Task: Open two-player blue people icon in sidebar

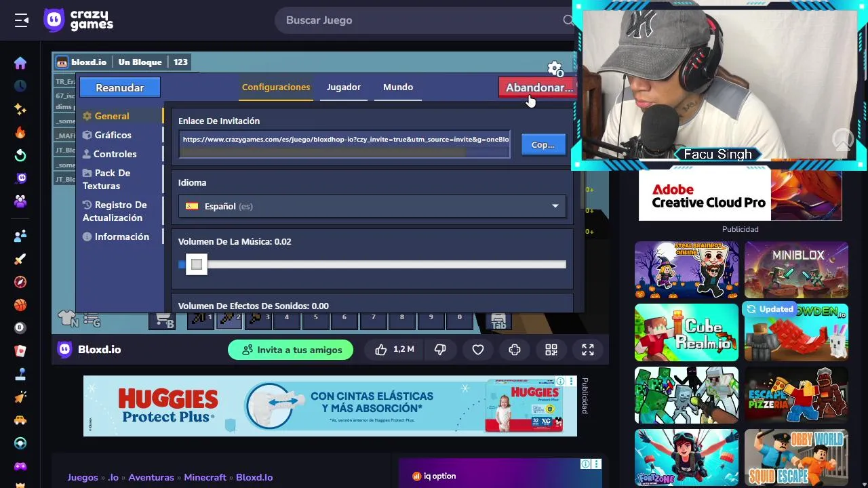Action: click(x=20, y=236)
